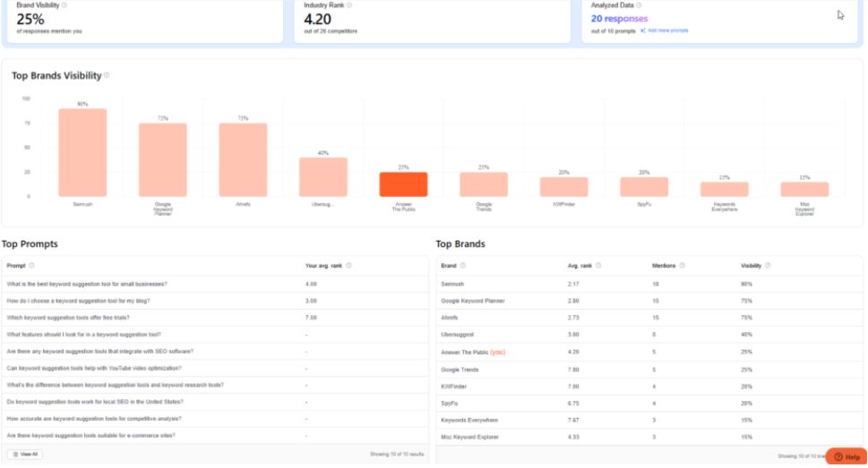The width and height of the screenshot is (868, 468).
Task: Click the 2.17 avg rank for Semrush
Action: (x=573, y=284)
